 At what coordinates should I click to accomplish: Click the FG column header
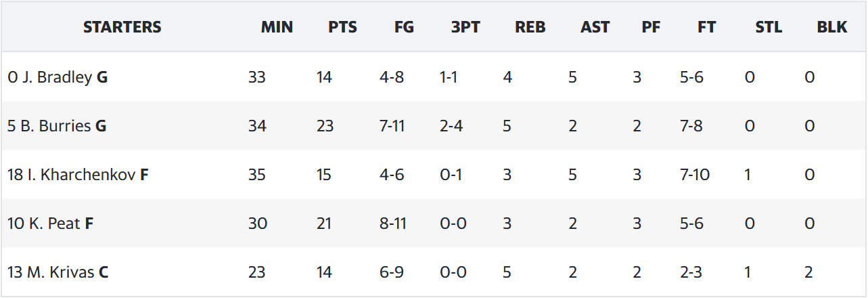tap(404, 27)
